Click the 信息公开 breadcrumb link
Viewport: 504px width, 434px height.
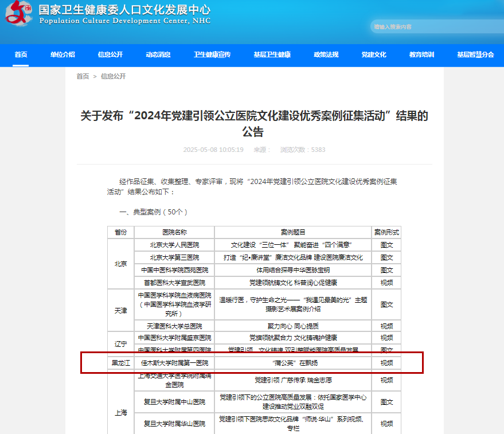click(113, 76)
